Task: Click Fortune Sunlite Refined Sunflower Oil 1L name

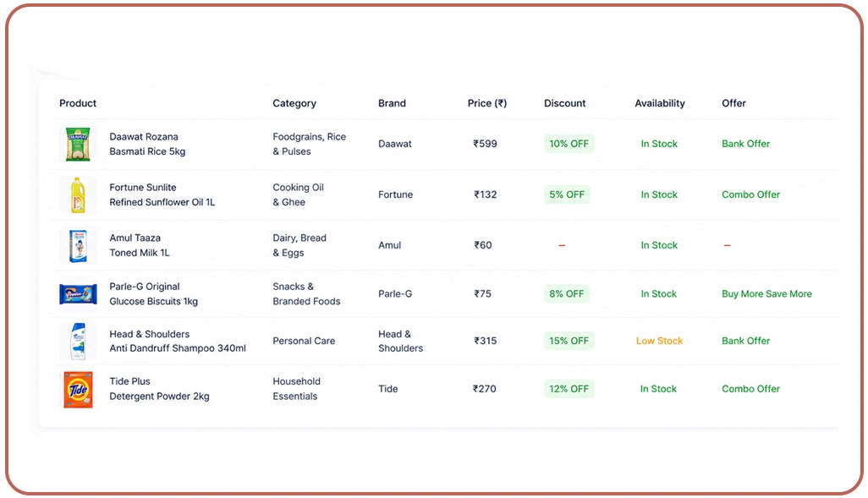Action: point(162,194)
